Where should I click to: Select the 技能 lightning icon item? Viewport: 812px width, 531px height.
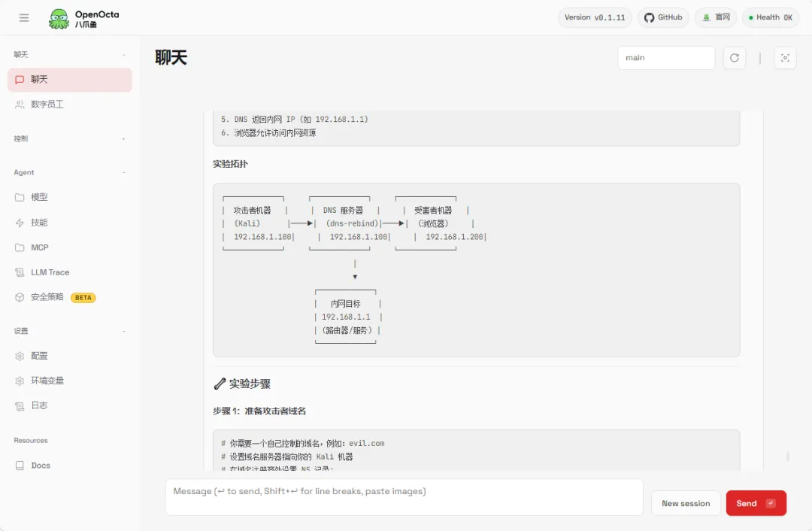(x=70, y=223)
